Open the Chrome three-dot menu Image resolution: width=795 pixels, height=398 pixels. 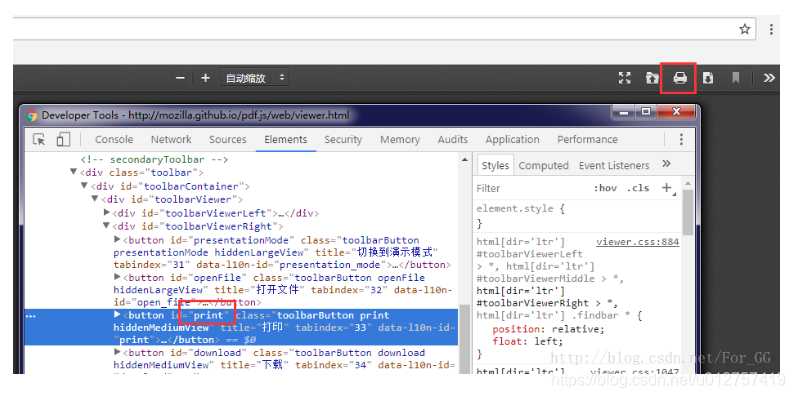tap(771, 29)
